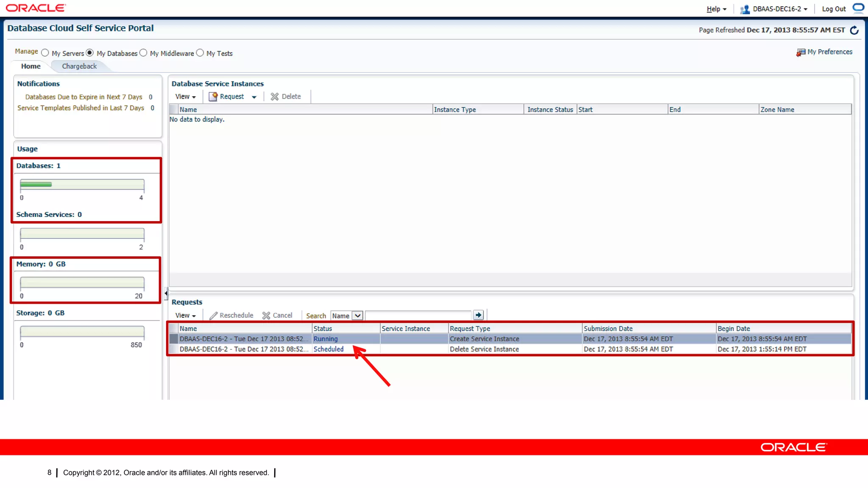868x488 pixels.
Task: Sort by Instance Type column header
Action: (x=478, y=109)
